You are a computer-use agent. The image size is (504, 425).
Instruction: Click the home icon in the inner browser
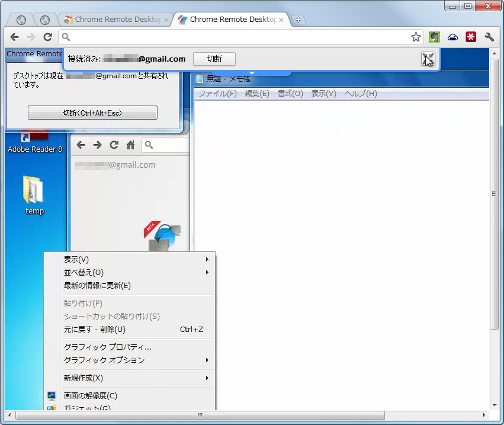[x=130, y=144]
